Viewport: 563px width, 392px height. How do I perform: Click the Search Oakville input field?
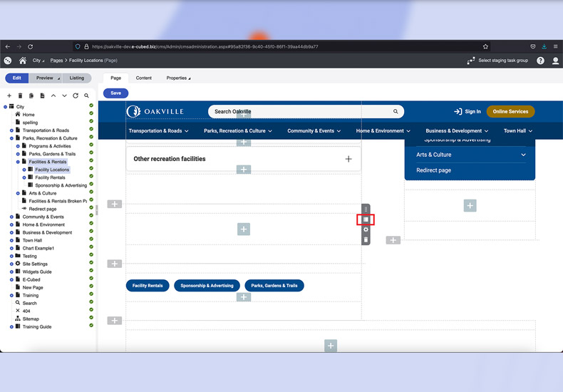tap(299, 112)
